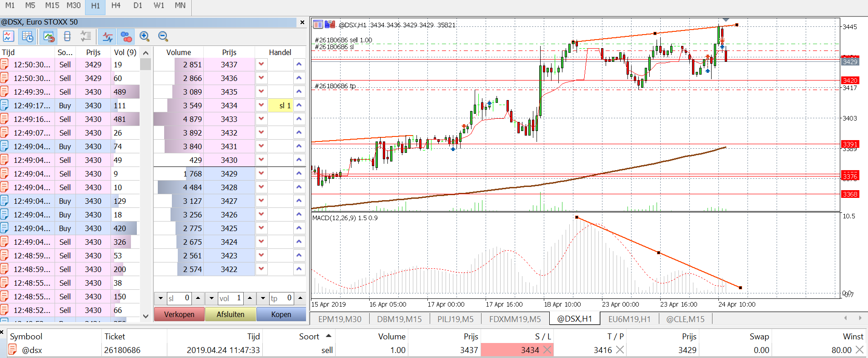This screenshot has height=358, width=868.
Task: Select the M1 timeframe
Action: coord(10,5)
